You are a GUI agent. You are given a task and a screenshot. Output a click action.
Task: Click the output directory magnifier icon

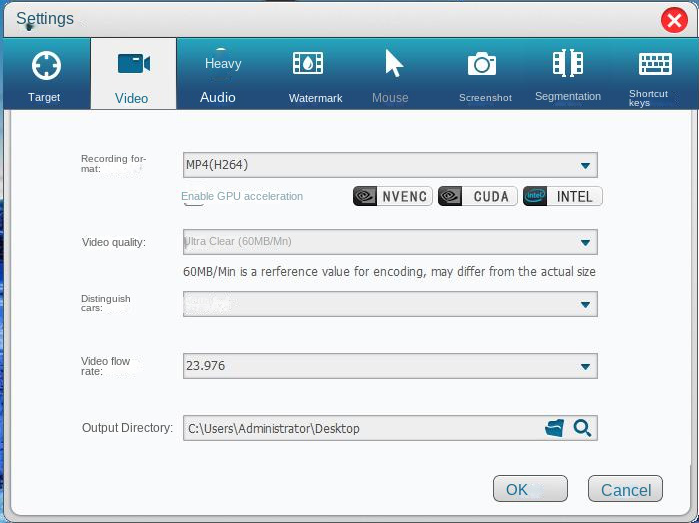[582, 428]
